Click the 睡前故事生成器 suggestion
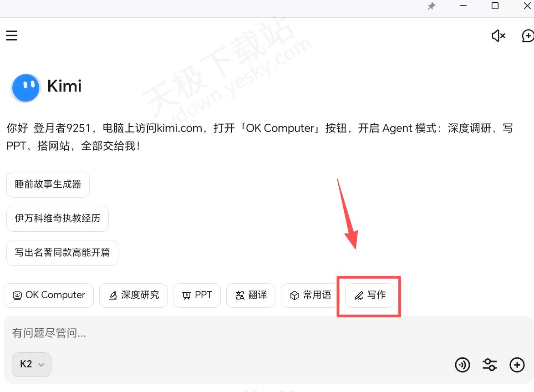The image size is (534, 392). point(48,184)
